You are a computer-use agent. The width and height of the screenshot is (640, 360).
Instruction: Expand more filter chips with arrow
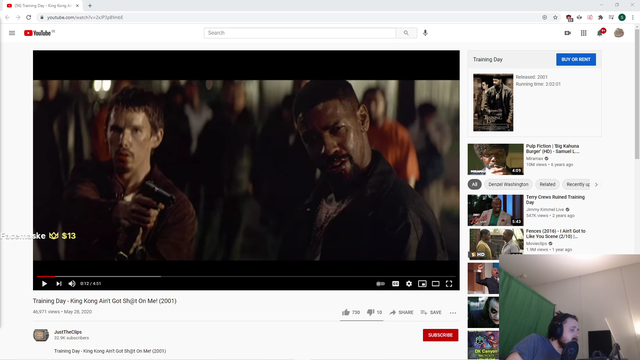(x=596, y=184)
